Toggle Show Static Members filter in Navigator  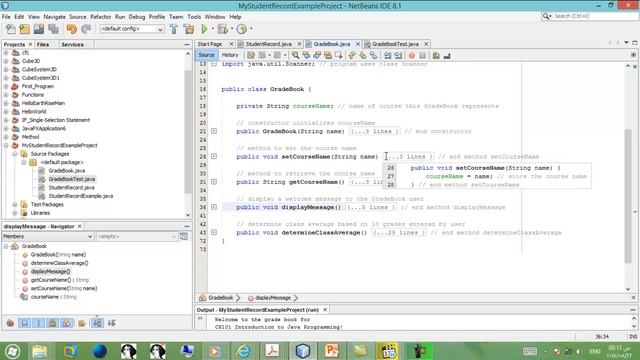[38, 323]
